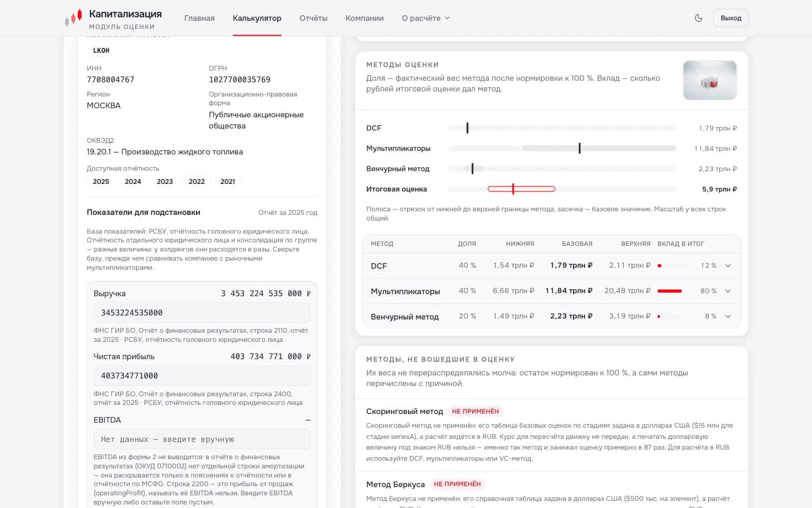Select the 2024 reporting year chip
The image size is (812, 508).
[133, 181]
